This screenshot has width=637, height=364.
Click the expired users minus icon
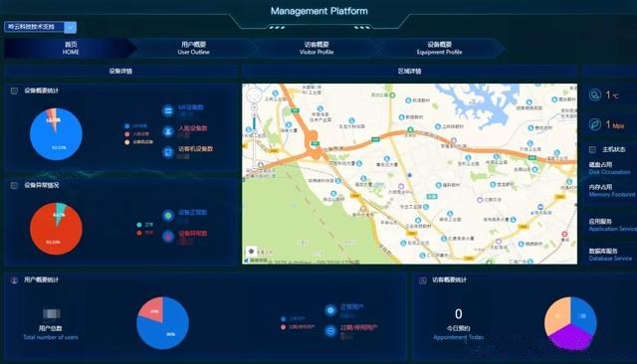coord(330,331)
